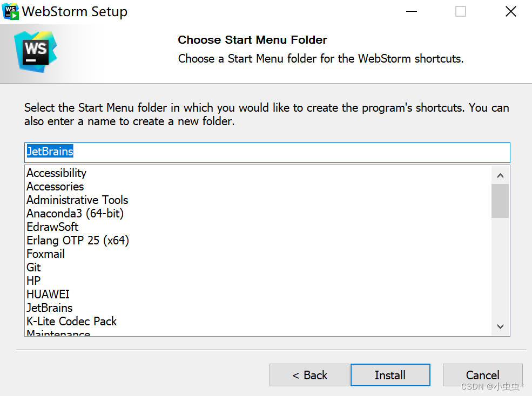Click the Start Menu folder name field

click(267, 153)
